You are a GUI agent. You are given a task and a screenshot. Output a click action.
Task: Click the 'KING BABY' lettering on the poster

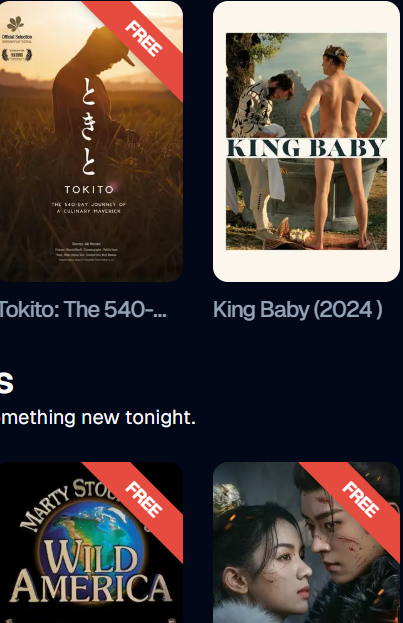click(306, 148)
